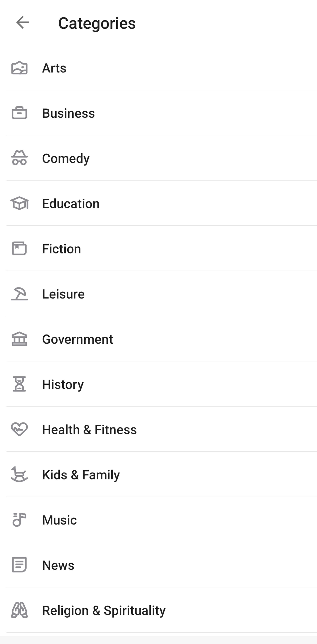The image size is (317, 644).
Task: Go to the Kids & Family category
Action: 81,475
